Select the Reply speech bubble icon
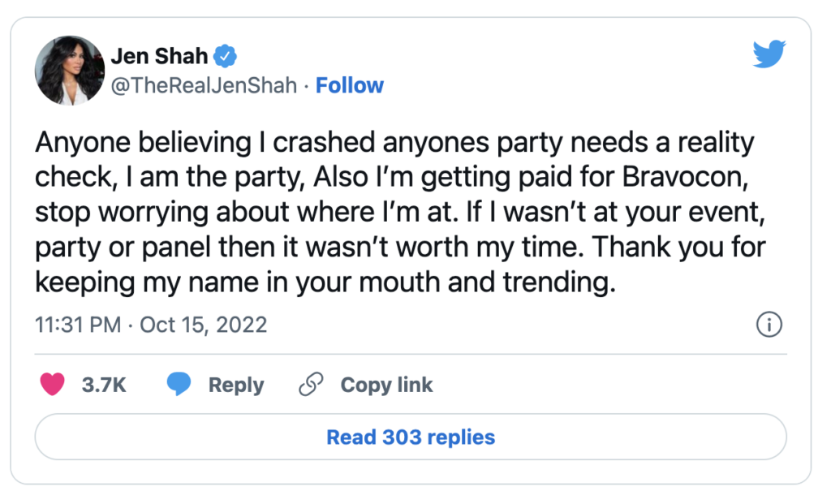Screen dimensions: 831x504 click(179, 384)
